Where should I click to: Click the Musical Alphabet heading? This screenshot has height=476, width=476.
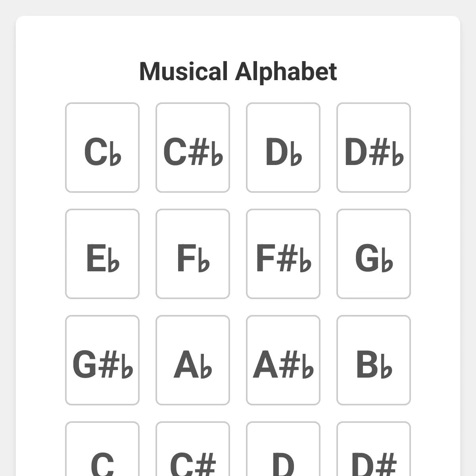(x=238, y=72)
